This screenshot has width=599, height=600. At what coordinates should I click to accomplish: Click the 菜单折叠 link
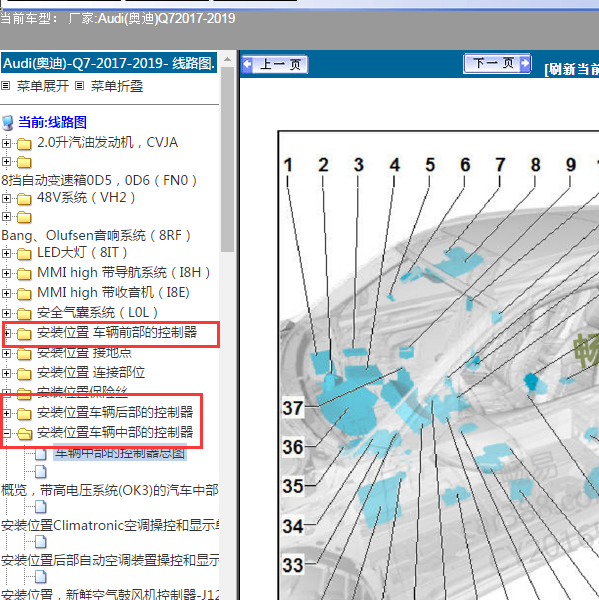point(117,86)
